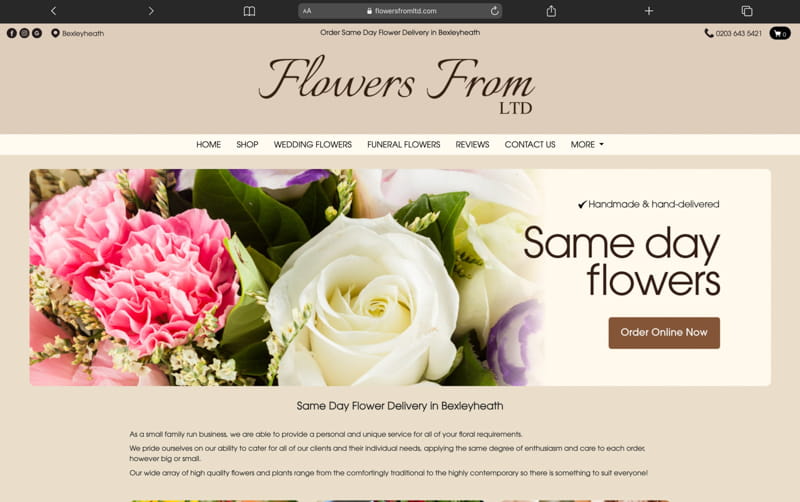Screen dimensions: 800x502
Task: Click the phone handset icon
Action: [709, 33]
